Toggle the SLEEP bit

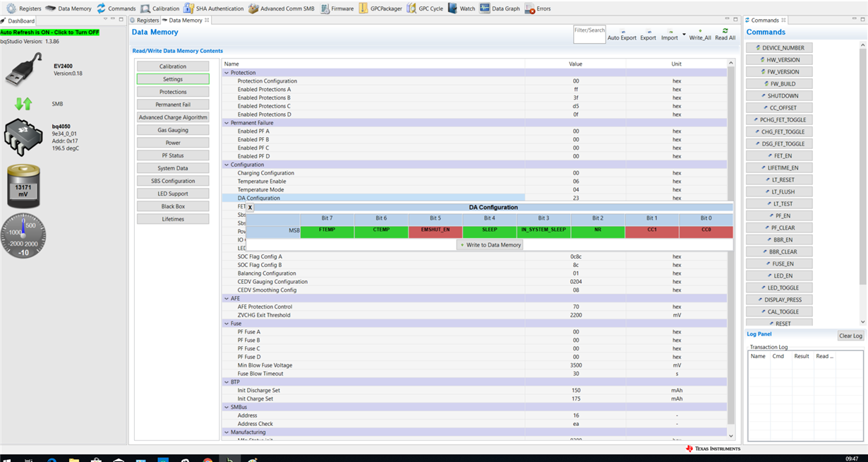[x=490, y=230]
